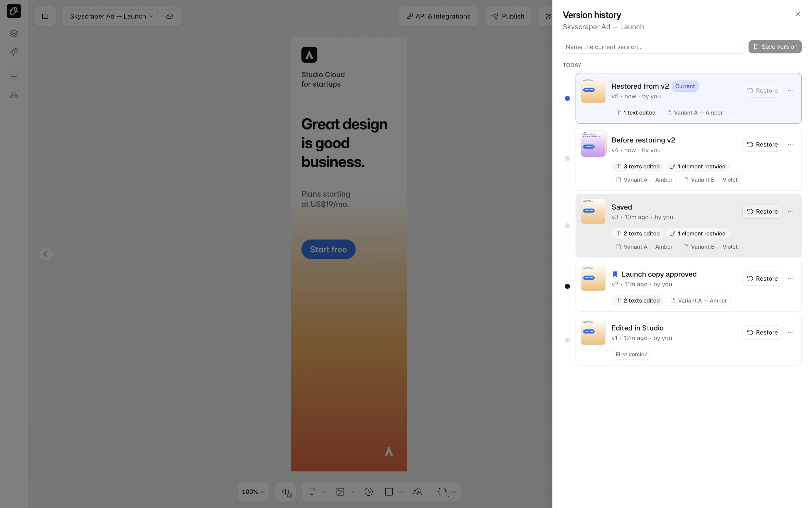This screenshot has height=508, width=812.
Task: Click Variant A — Amber tag in v3
Action: (x=644, y=247)
